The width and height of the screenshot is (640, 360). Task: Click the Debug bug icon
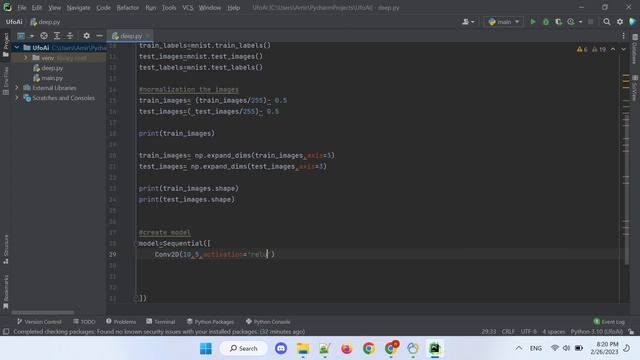pyautogui.click(x=546, y=22)
